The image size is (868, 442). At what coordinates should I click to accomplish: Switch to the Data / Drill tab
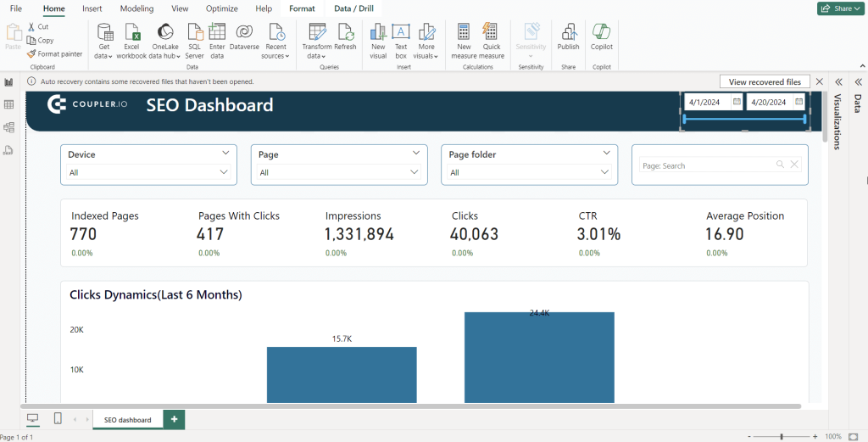[353, 8]
